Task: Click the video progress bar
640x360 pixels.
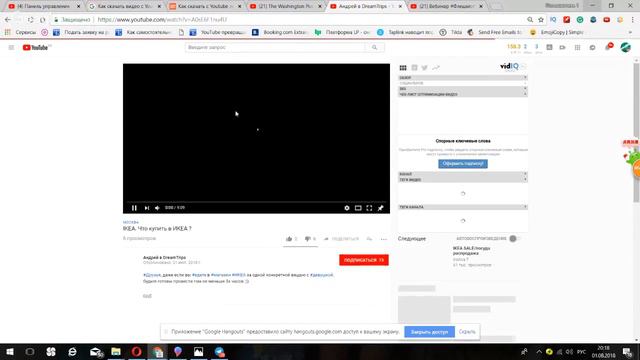Action: [256, 202]
